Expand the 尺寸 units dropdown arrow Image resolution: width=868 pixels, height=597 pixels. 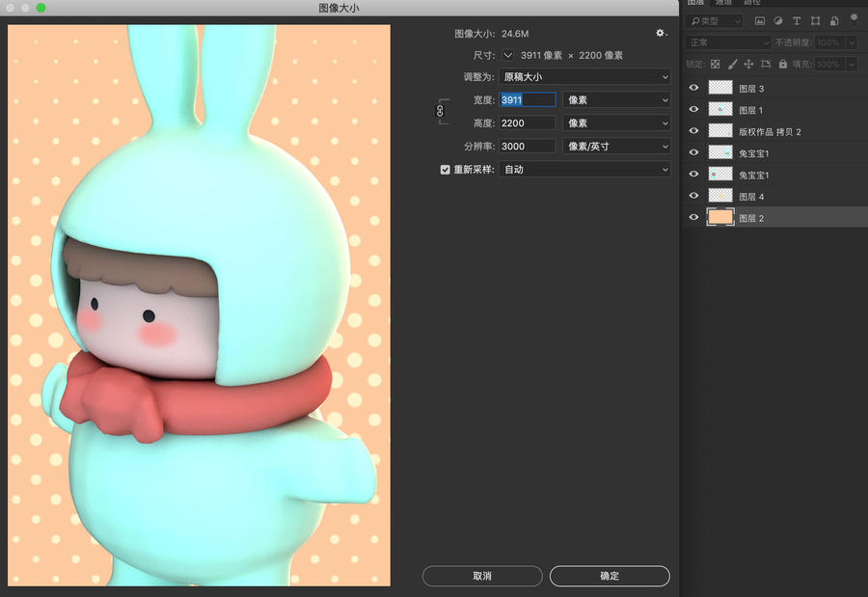(x=507, y=55)
